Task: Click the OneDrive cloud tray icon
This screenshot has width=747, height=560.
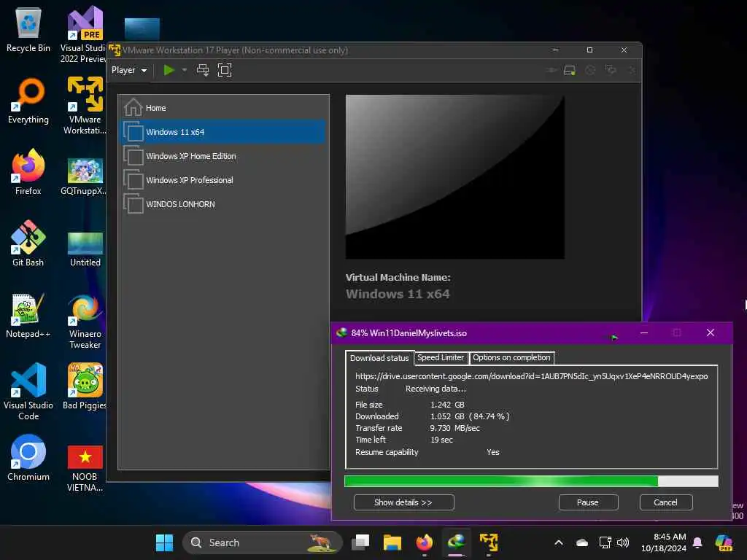Action: (x=581, y=542)
